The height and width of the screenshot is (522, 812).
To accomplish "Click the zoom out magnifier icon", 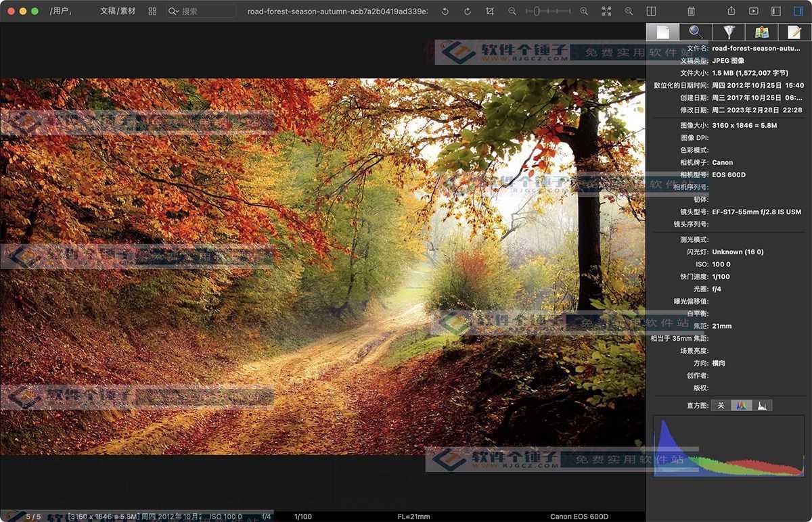I will [512, 11].
